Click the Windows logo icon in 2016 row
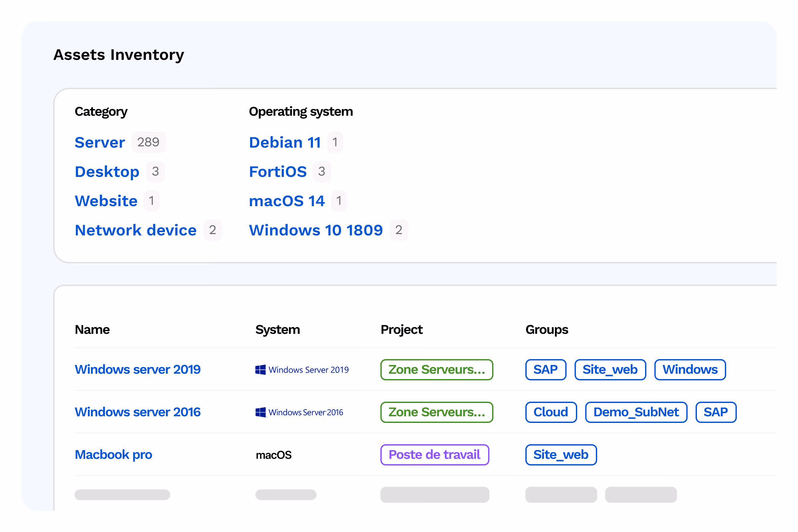 click(x=260, y=413)
